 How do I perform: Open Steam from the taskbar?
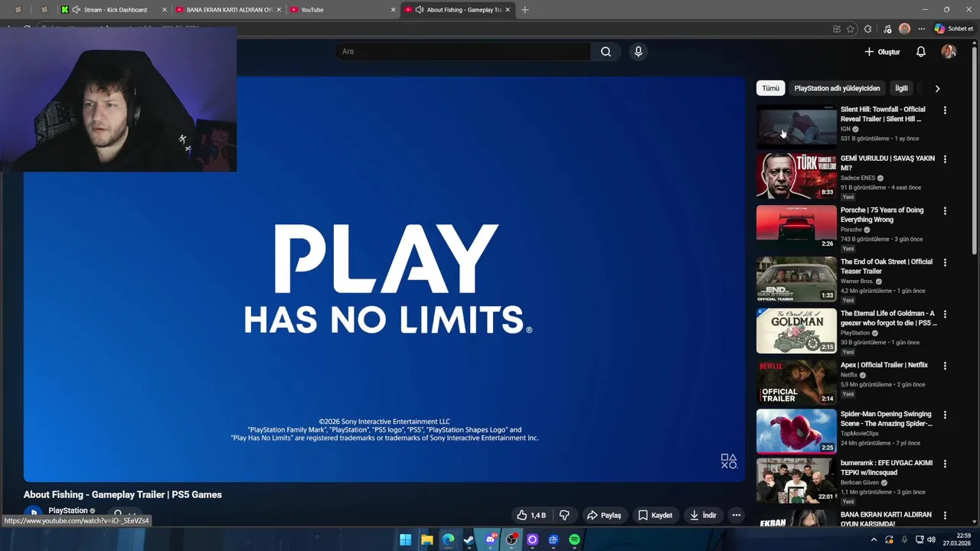pos(469,540)
